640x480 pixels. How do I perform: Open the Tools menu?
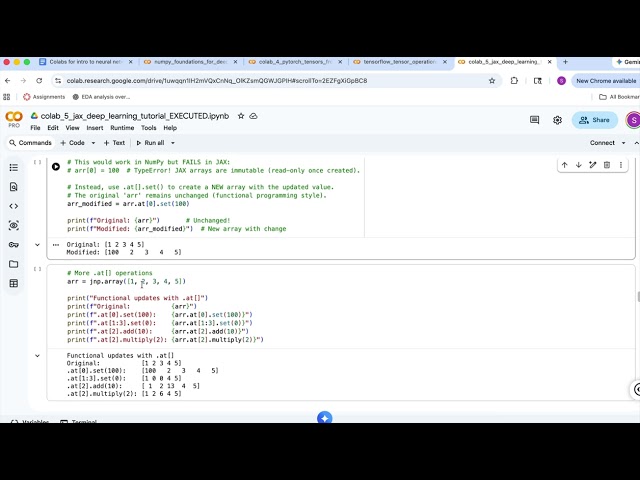tap(149, 128)
